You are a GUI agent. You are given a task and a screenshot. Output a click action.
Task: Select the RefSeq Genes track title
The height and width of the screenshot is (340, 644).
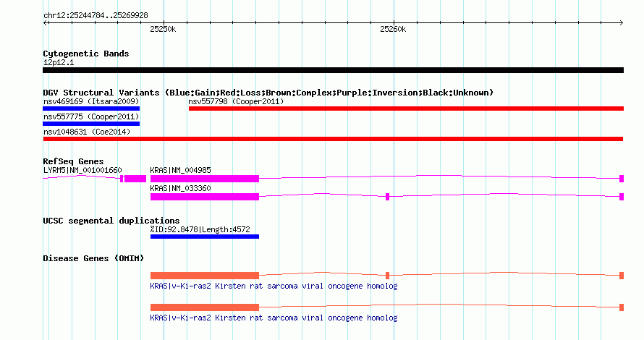click(73, 161)
